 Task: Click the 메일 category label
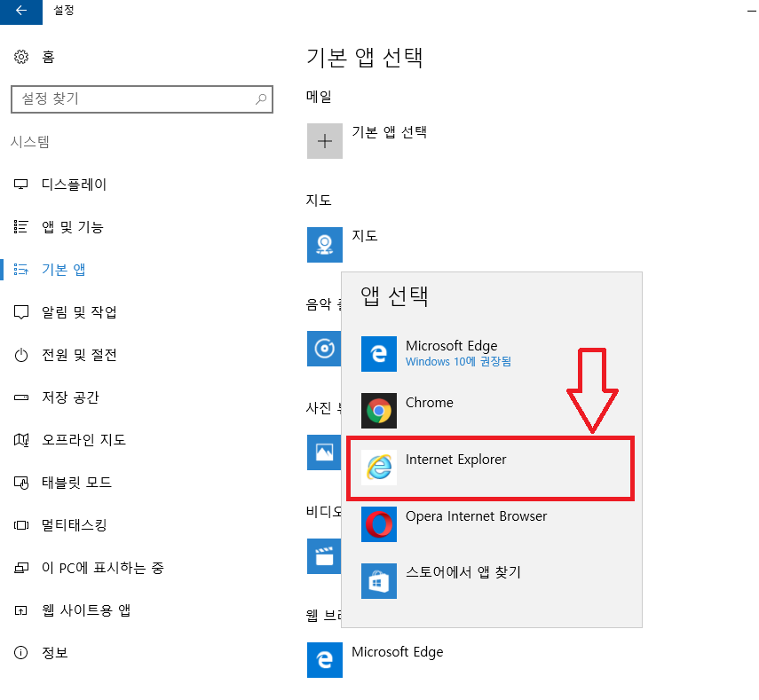[319, 97]
